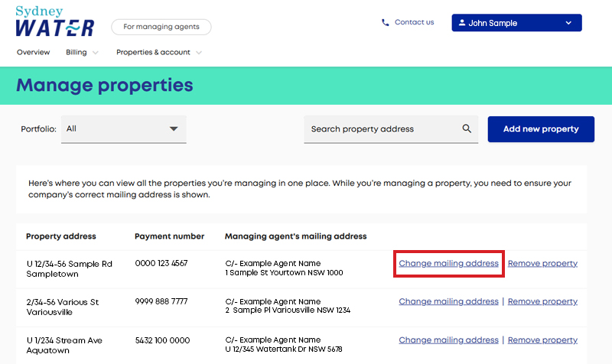Expand Properties & account menu
Screen dimensions: 612x364
(159, 53)
